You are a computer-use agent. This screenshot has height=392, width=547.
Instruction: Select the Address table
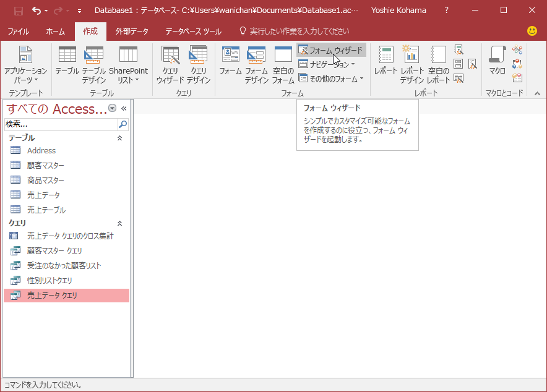click(66, 150)
